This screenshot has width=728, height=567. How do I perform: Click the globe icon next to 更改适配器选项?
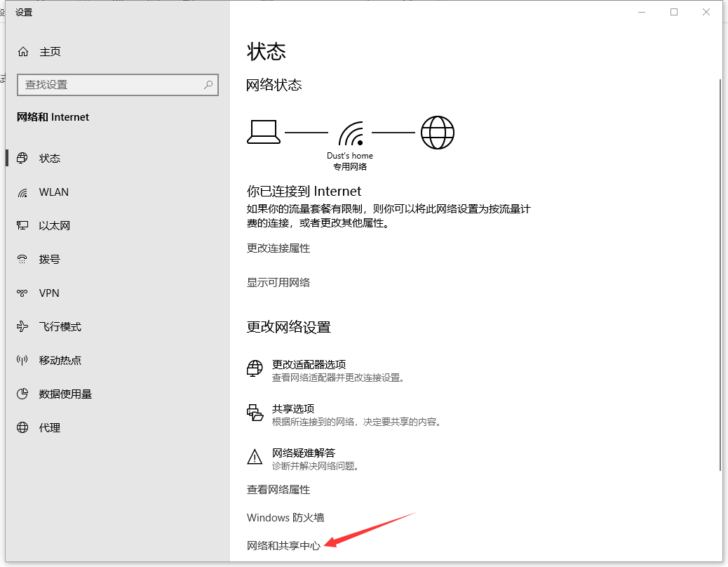[254, 368]
